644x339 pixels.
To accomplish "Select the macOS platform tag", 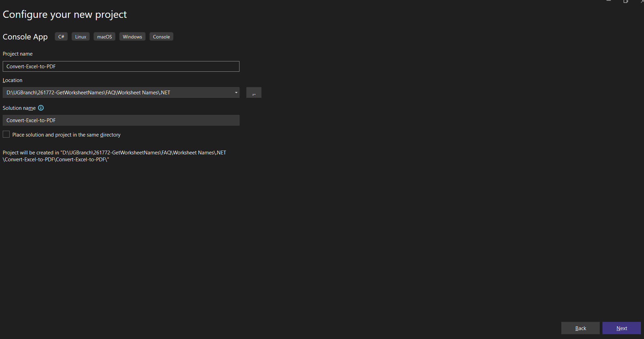I will (x=104, y=36).
